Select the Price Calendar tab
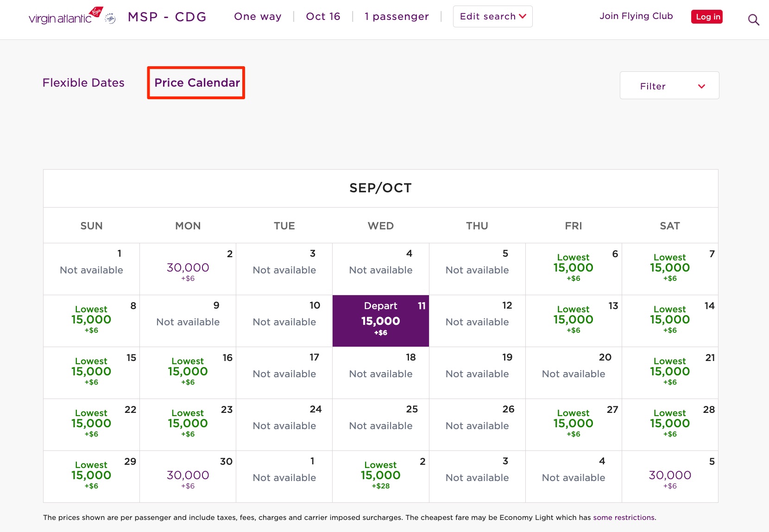The height and width of the screenshot is (532, 769). click(196, 82)
